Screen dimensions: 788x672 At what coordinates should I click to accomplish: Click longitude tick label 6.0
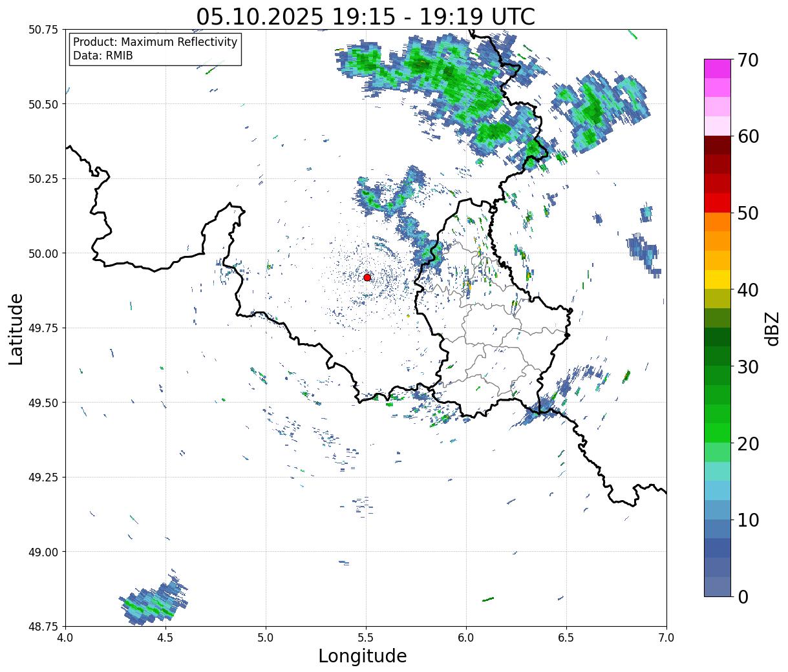click(x=466, y=638)
